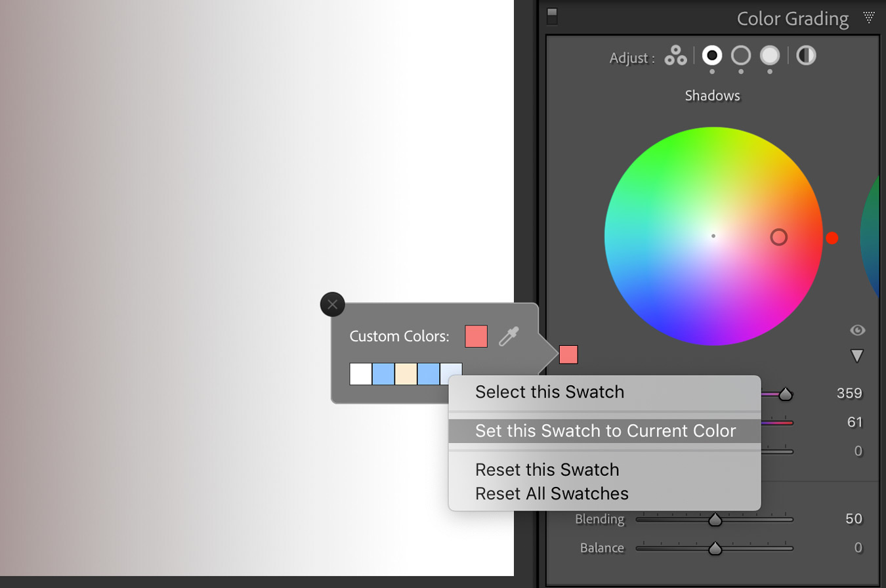Image resolution: width=886 pixels, height=588 pixels.
Task: Click the Blending slider handle
Action: pyautogui.click(x=715, y=520)
